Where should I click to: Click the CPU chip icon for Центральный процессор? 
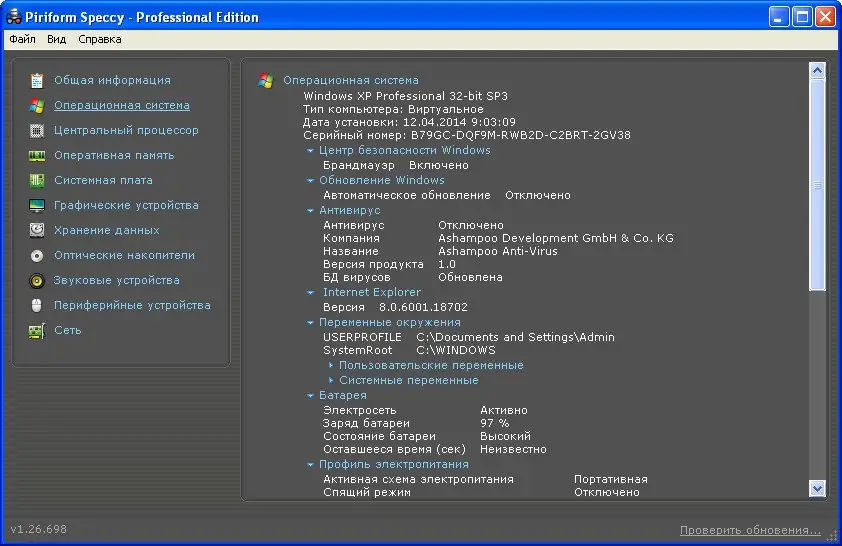point(37,130)
